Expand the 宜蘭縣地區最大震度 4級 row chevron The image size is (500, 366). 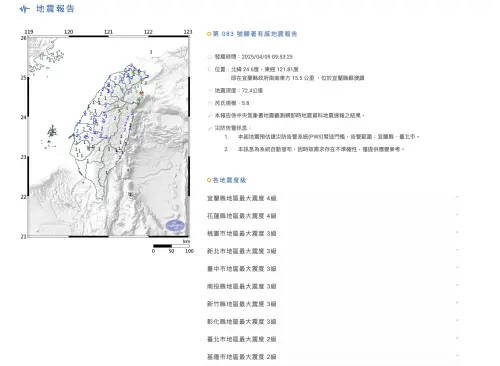457,197
